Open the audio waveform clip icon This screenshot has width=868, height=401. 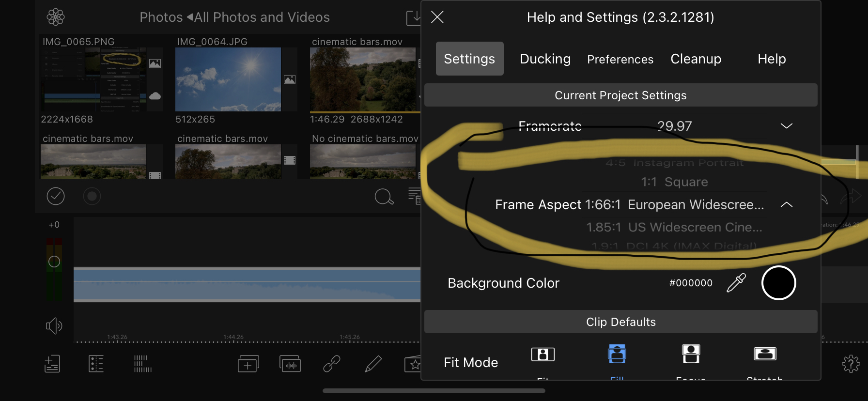pos(290,364)
